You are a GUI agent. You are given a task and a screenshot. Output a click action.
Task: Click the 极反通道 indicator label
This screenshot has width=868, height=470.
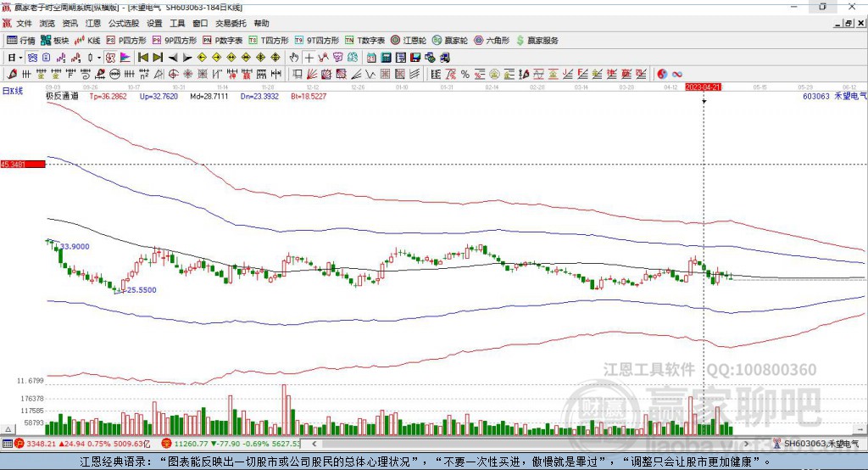[x=62, y=96]
